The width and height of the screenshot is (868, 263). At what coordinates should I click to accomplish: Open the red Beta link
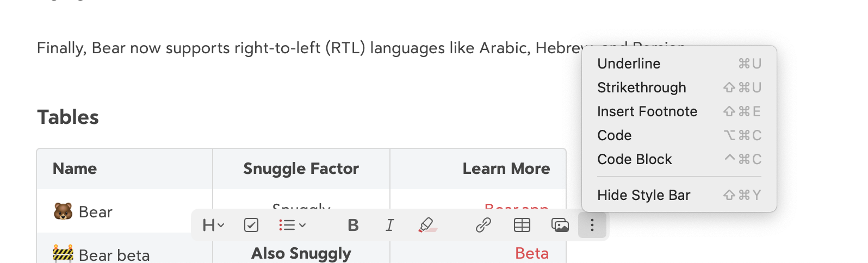pyautogui.click(x=532, y=254)
